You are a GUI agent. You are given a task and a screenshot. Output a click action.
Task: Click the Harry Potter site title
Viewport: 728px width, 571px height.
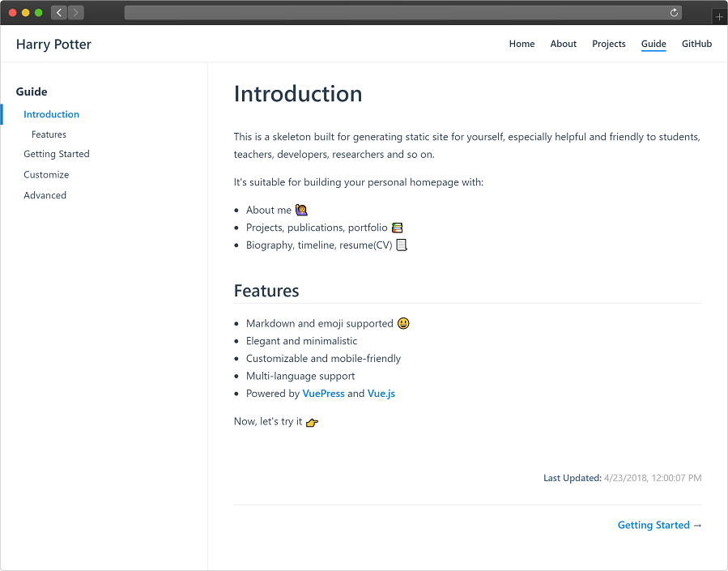coord(54,44)
